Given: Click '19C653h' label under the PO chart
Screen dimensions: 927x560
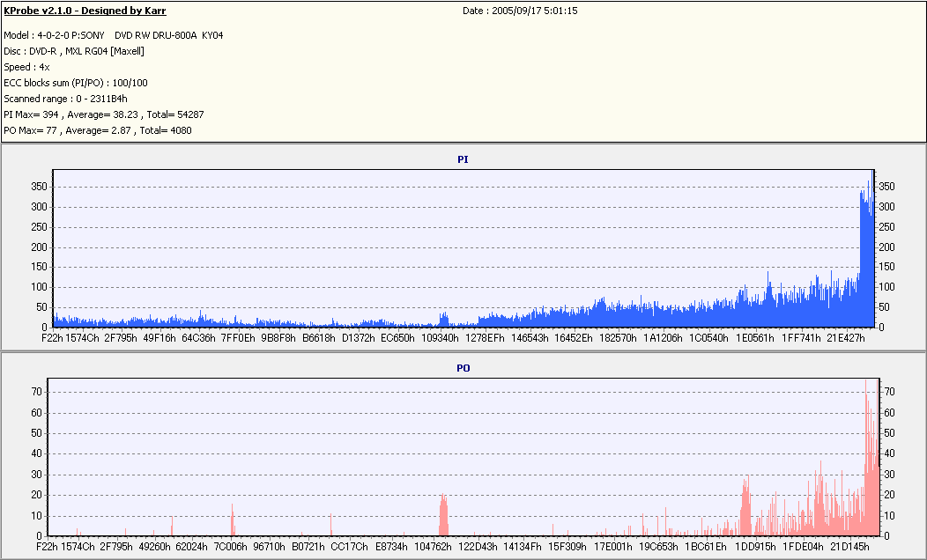Looking at the screenshot, I should tap(658, 547).
